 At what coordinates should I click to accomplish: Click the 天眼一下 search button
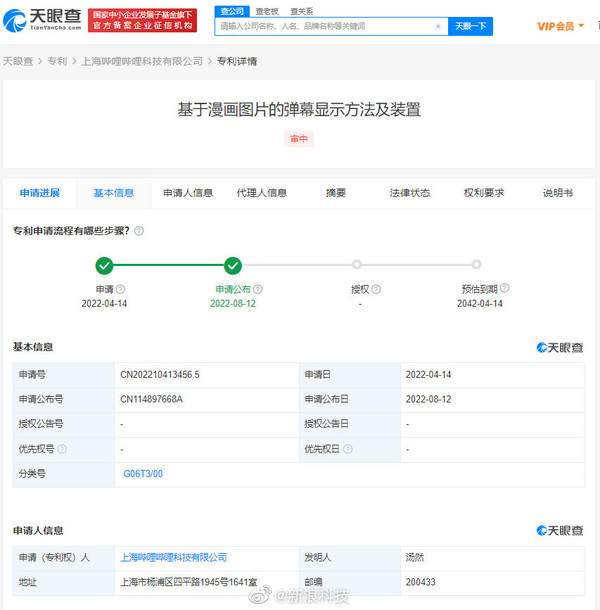[x=470, y=26]
